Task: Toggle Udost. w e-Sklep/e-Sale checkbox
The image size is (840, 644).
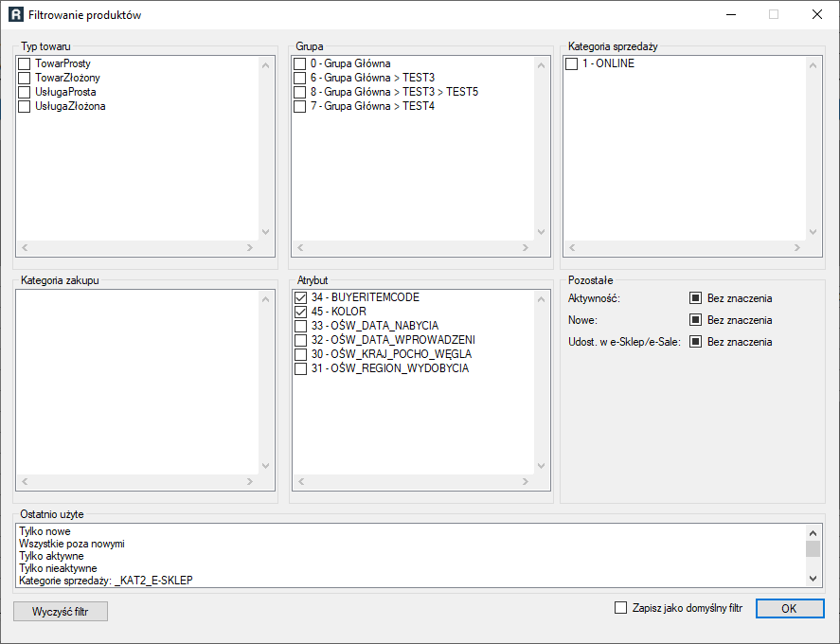Action: [695, 342]
